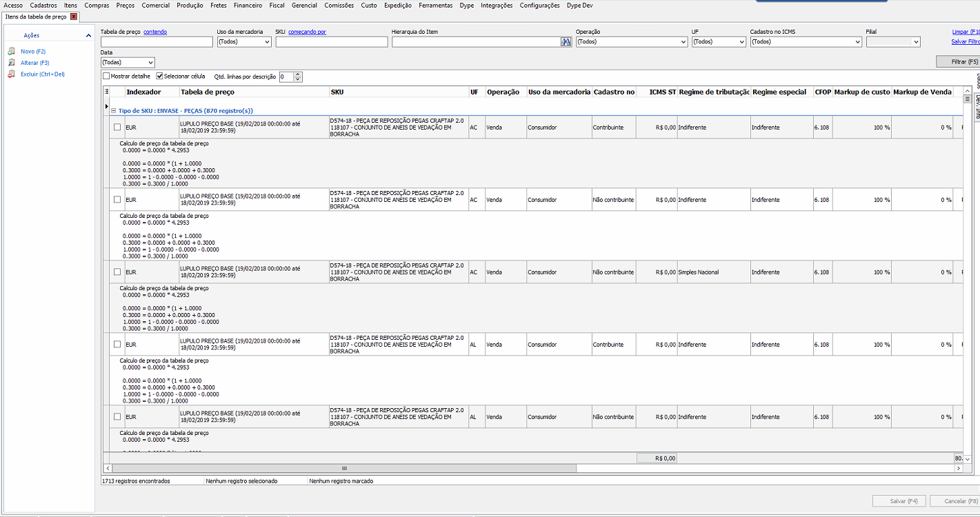Select the Simples Nacional cell
This screenshot has height=517, width=980.
pyautogui.click(x=714, y=272)
